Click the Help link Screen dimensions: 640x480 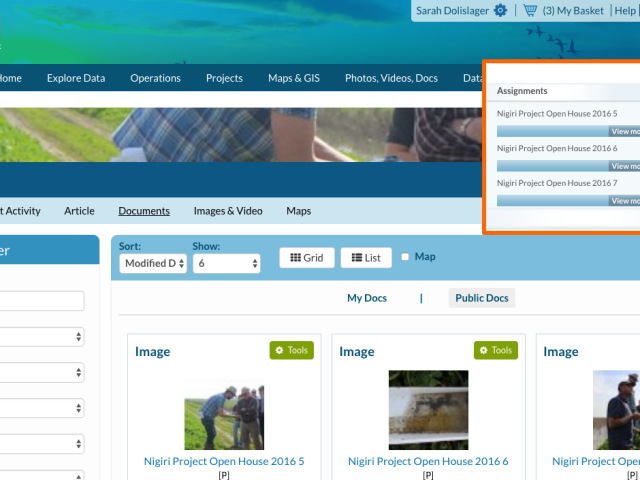pos(625,11)
